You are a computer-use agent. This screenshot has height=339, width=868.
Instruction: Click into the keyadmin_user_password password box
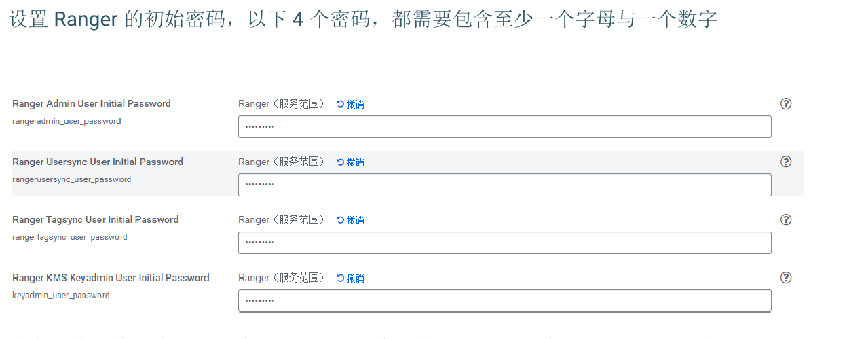click(x=504, y=301)
